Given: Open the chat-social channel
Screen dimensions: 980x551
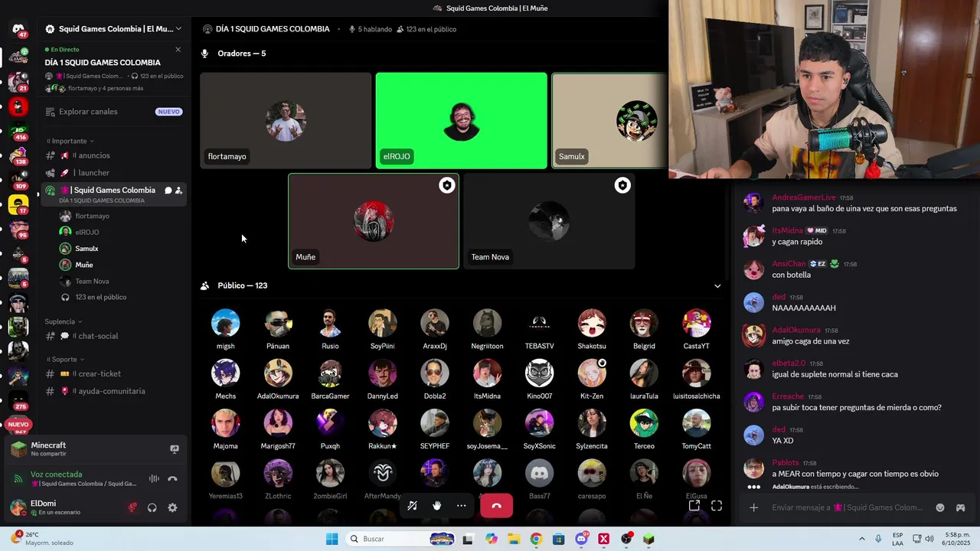Looking at the screenshot, I should click(114, 336).
